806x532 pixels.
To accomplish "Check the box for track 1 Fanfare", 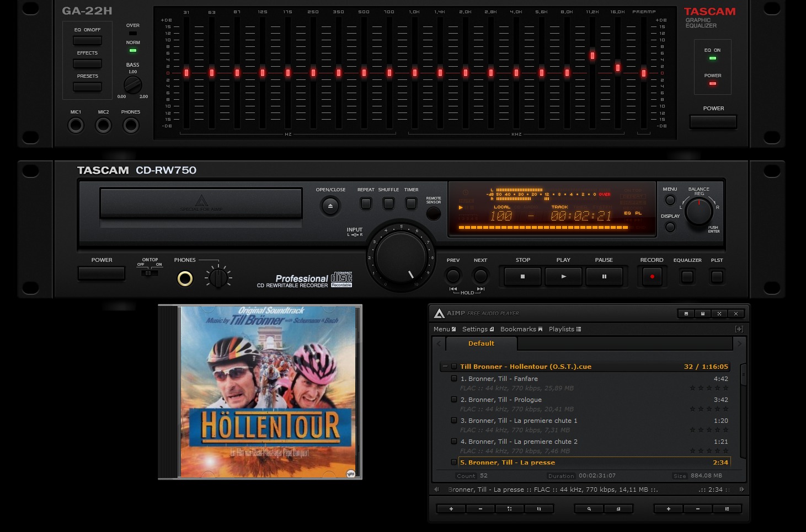I will (454, 379).
